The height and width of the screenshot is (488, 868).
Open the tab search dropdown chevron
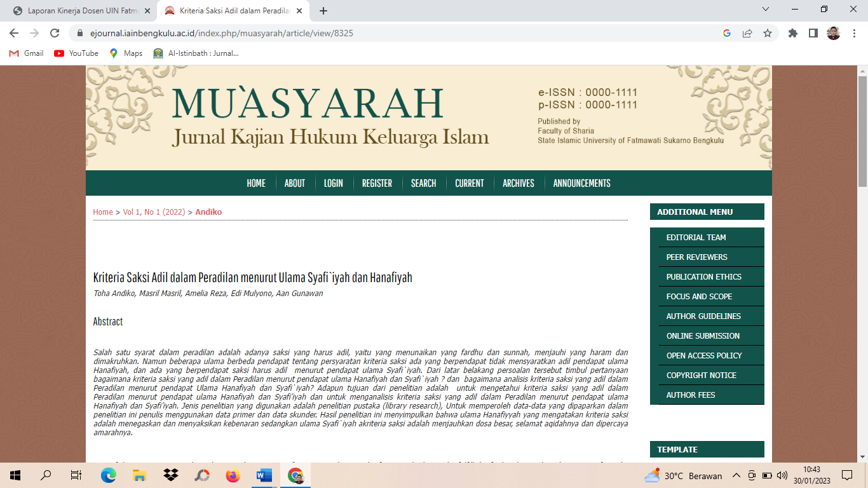(x=766, y=10)
